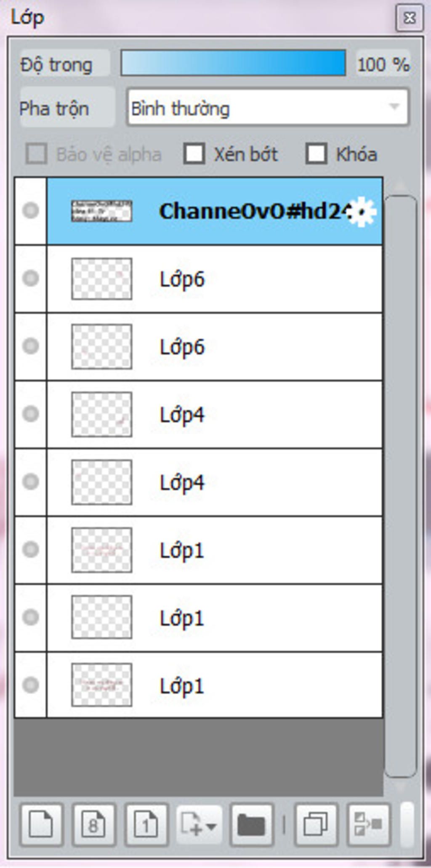
Task: Toggle the Bảo vệ alpha checkbox
Action: (37, 153)
